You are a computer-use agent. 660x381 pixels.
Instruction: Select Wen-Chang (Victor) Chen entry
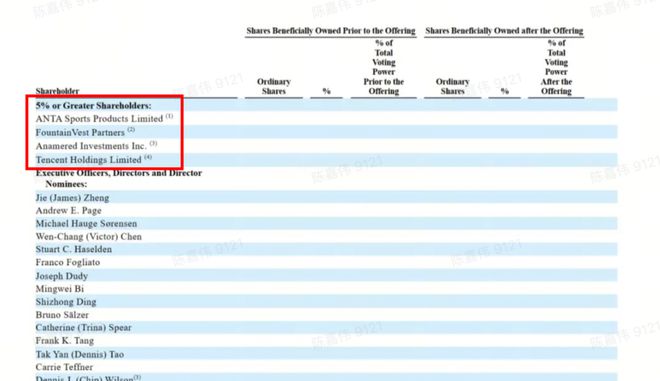[88, 237]
